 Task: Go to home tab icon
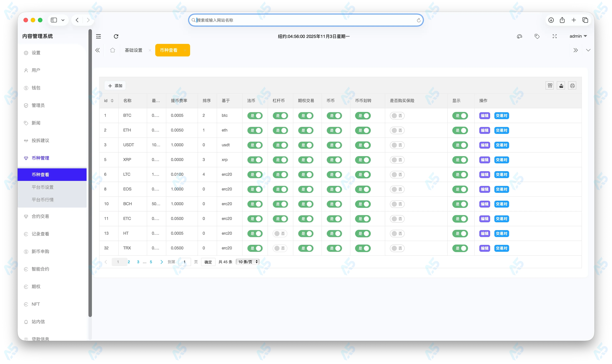[x=112, y=50]
